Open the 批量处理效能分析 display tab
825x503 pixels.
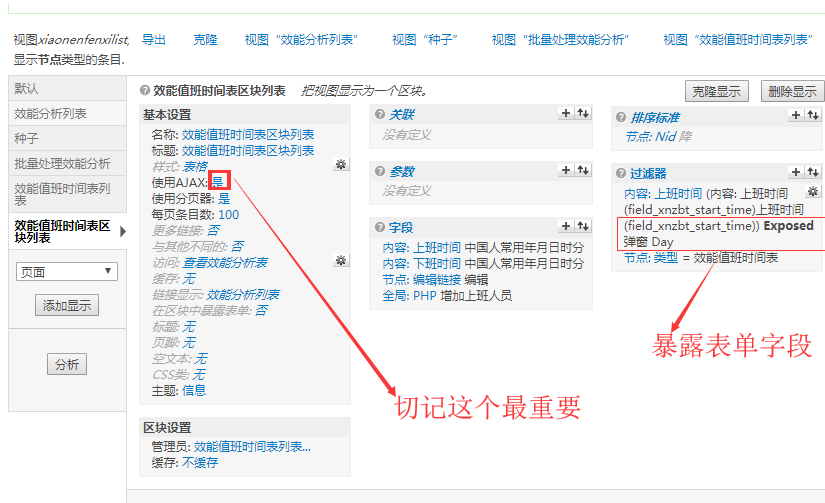(x=63, y=163)
